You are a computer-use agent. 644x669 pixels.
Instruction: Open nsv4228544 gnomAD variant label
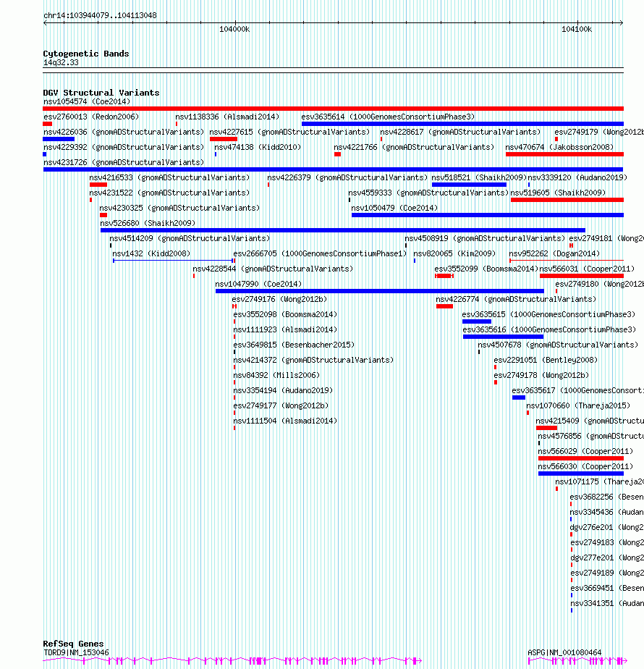(273, 269)
